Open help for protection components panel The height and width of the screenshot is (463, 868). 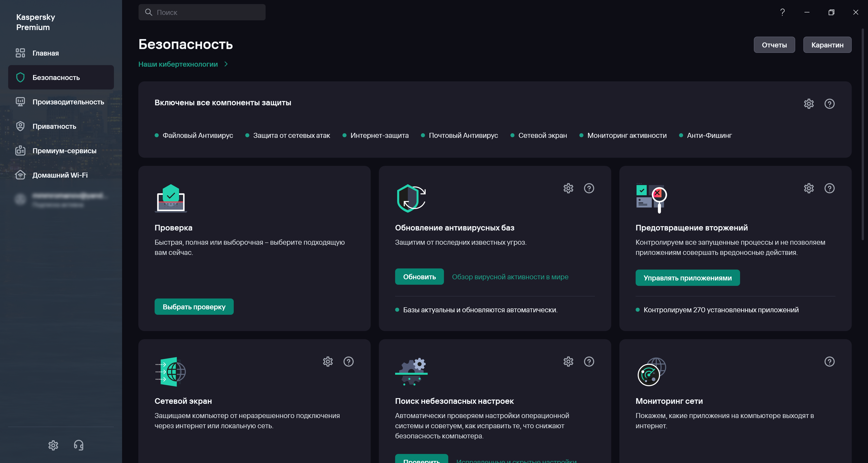click(x=829, y=104)
